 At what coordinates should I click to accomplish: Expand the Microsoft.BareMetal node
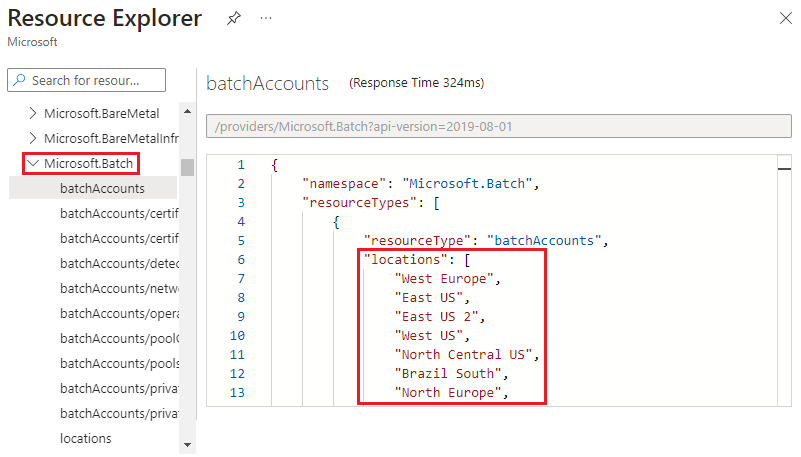tap(33, 113)
